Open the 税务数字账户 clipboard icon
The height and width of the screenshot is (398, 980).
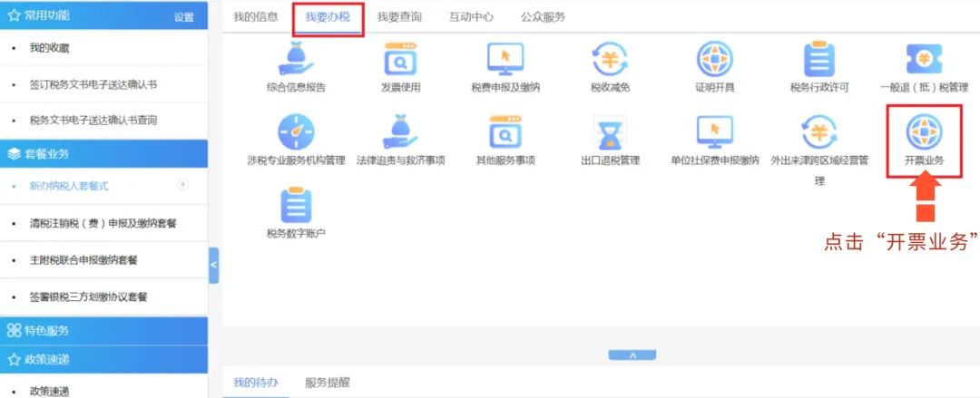click(296, 205)
